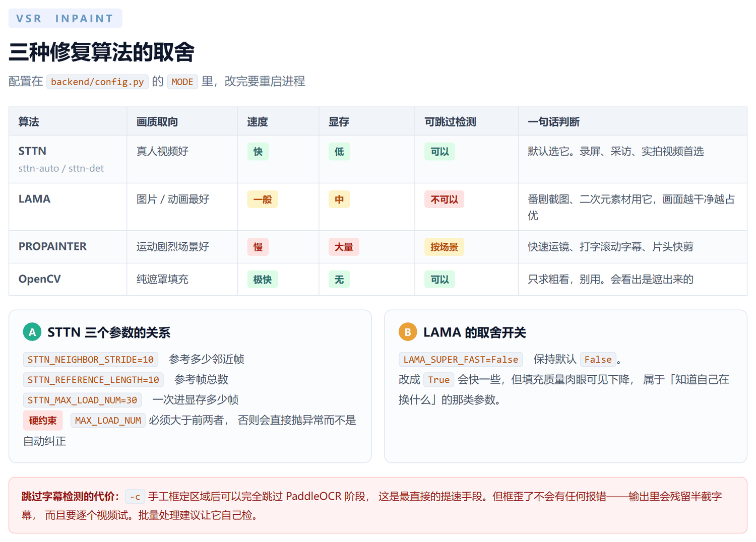Image resolution: width=756 pixels, height=542 pixels.
Task: Click the 一般 speed badge in LAMA row
Action: pos(263,199)
